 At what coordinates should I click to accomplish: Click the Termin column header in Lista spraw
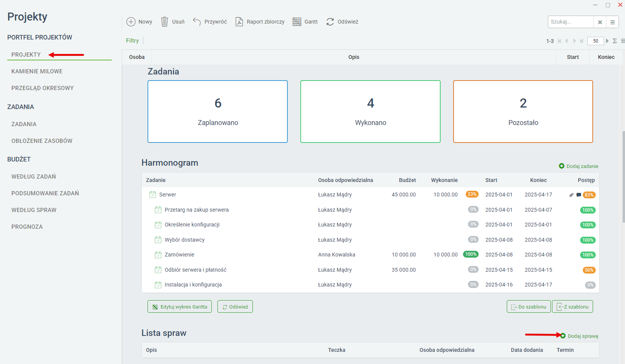pyautogui.click(x=565, y=350)
